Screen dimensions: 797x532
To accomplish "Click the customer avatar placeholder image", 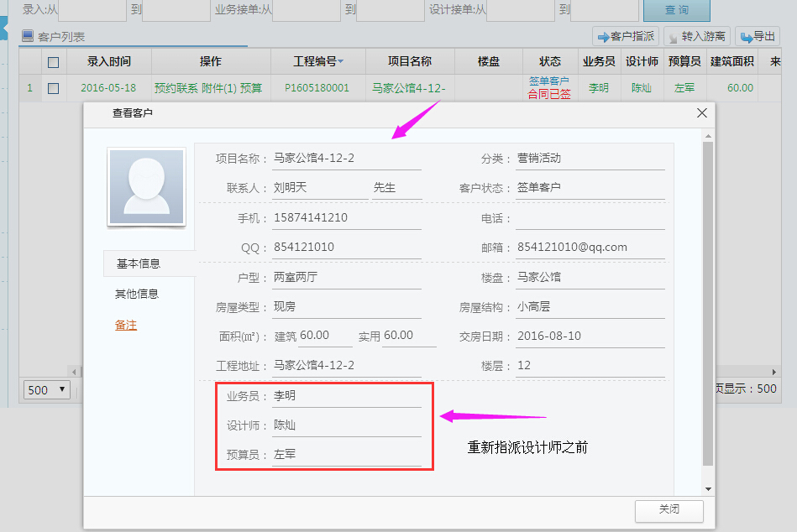I will 146,186.
